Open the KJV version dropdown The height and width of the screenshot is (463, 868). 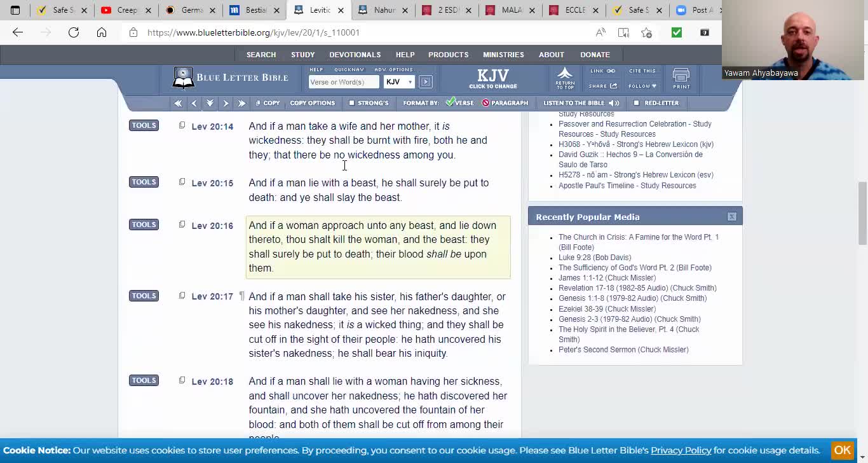tap(399, 81)
